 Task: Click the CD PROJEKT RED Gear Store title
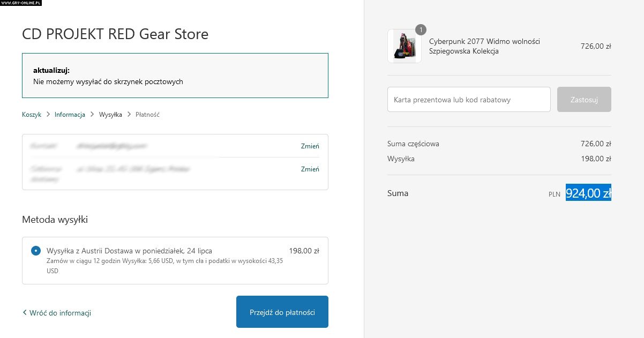click(x=115, y=34)
